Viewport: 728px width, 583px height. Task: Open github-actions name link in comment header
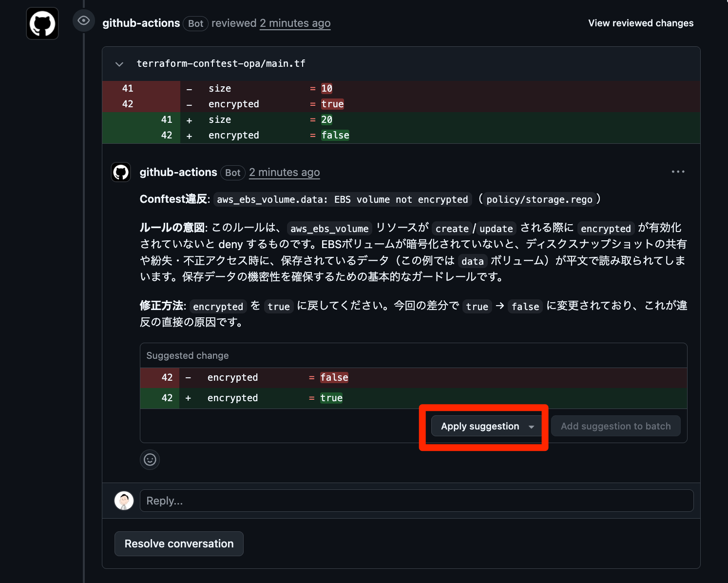[x=178, y=172]
